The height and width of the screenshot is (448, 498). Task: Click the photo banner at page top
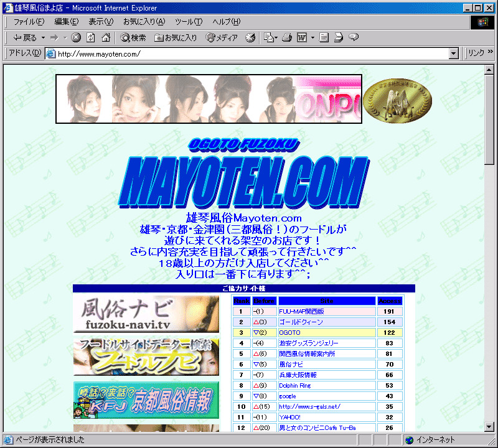tap(209, 99)
